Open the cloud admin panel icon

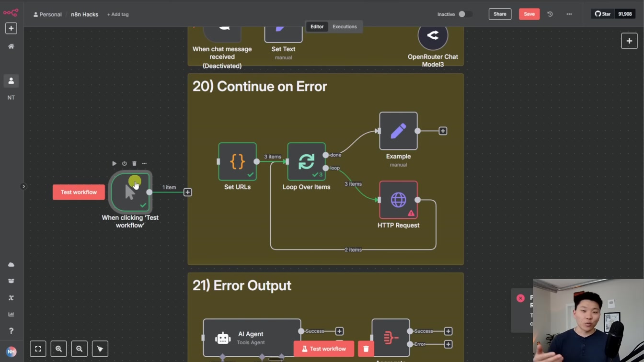pyautogui.click(x=11, y=264)
